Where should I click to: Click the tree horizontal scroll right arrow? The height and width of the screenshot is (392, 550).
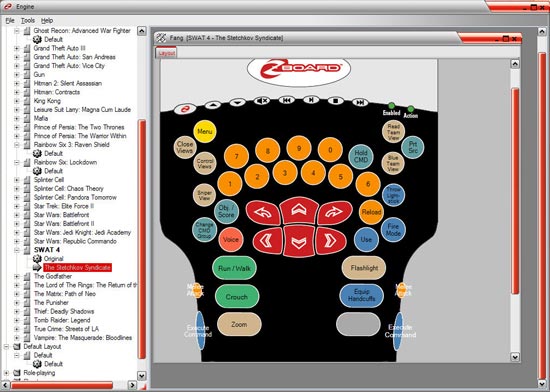[x=132, y=385]
